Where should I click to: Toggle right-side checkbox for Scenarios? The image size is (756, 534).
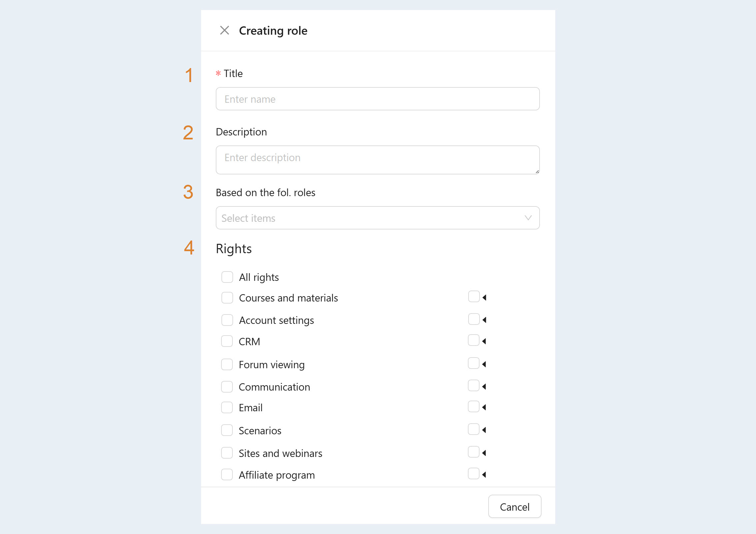474,429
